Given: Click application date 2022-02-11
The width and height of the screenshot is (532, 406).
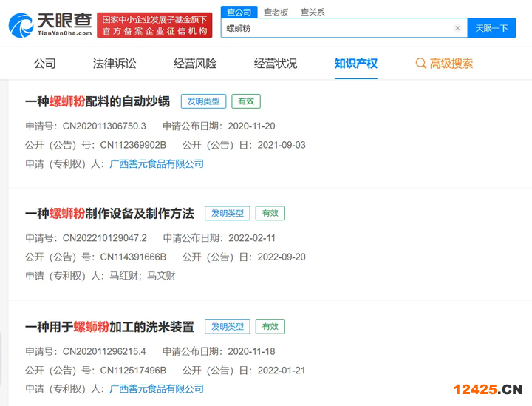Looking at the screenshot, I should [x=252, y=238].
